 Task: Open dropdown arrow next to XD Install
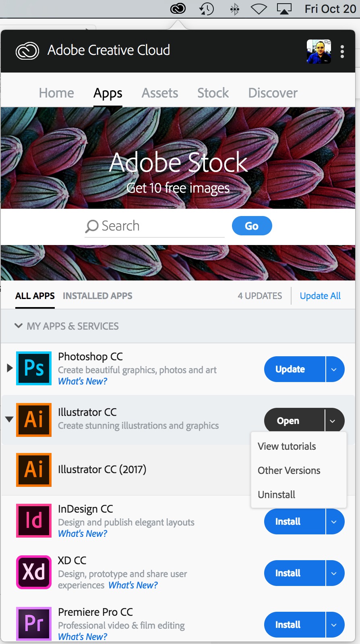(x=334, y=573)
